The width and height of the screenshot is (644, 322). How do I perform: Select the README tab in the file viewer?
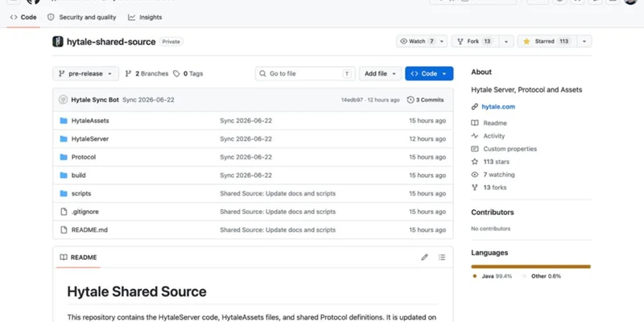click(x=78, y=257)
